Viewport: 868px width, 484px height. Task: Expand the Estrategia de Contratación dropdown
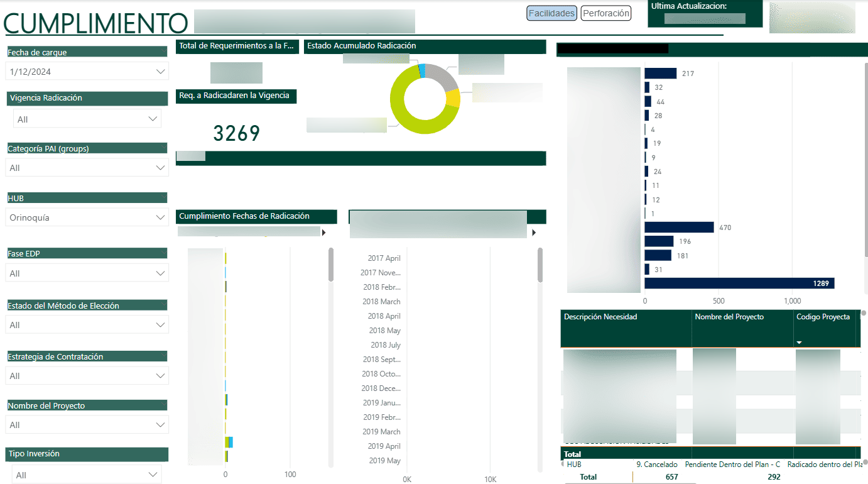pos(160,376)
